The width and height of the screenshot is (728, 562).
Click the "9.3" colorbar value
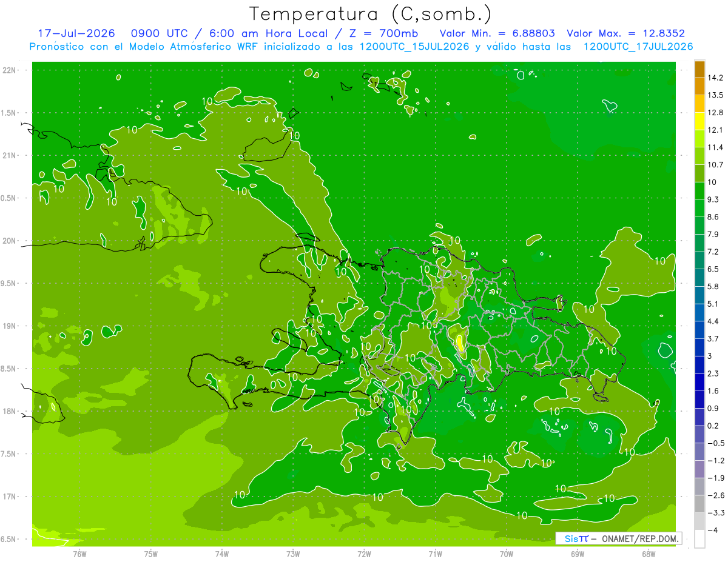[x=713, y=199]
